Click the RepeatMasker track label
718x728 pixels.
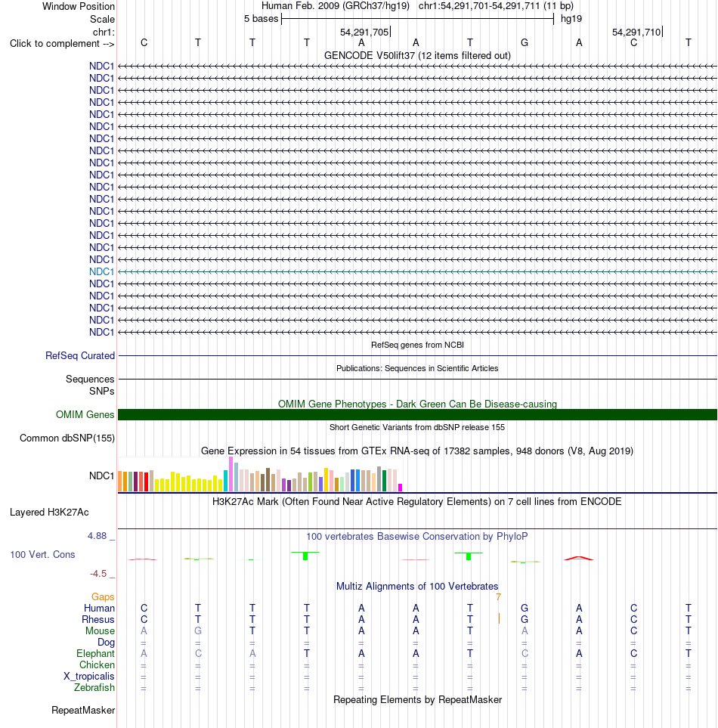83,711
